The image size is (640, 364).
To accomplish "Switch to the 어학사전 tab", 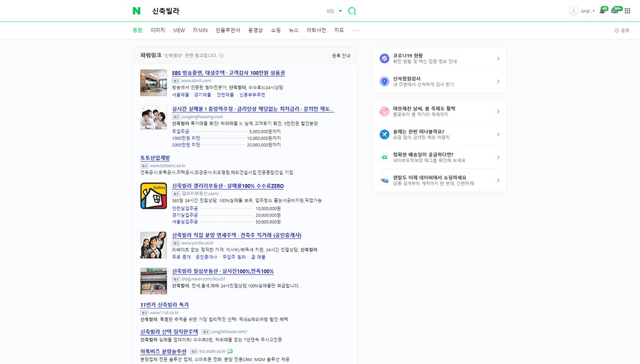I will point(316,30).
